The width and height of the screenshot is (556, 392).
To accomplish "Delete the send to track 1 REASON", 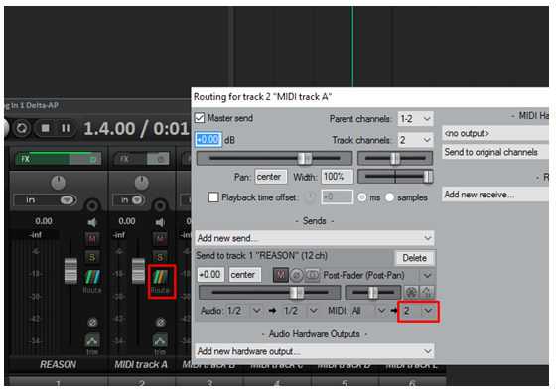I will coord(414,258).
